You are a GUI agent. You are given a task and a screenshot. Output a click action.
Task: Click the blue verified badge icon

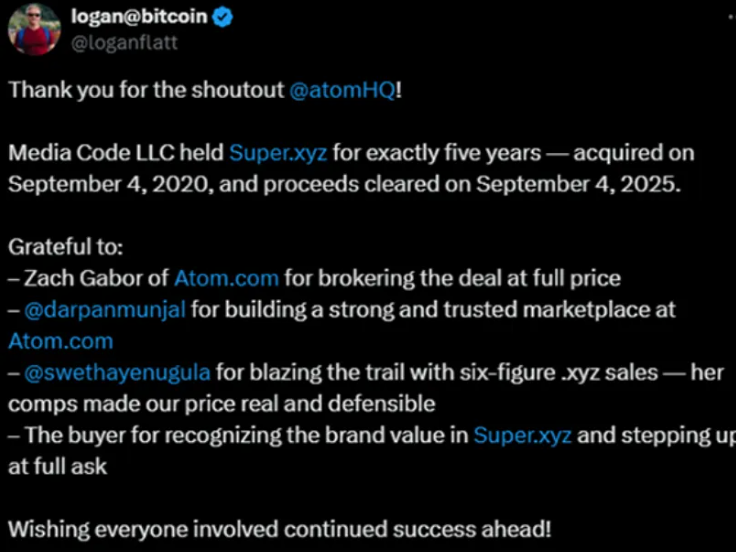tap(223, 17)
